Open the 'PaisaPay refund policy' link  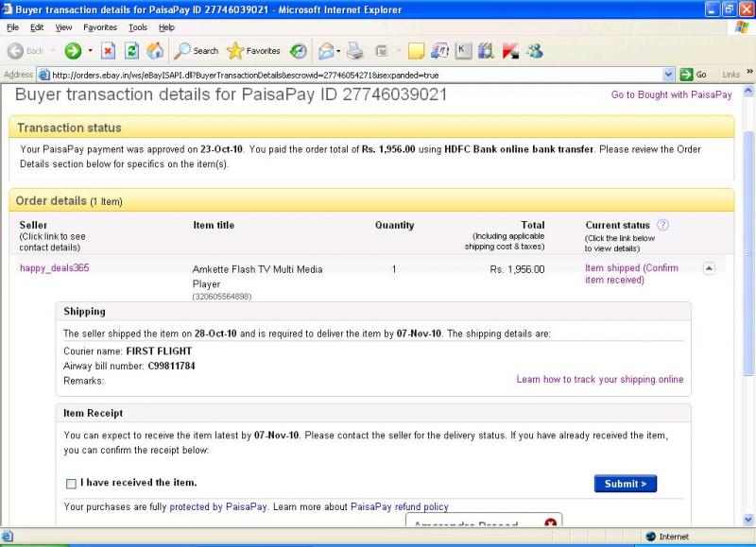pos(399,506)
